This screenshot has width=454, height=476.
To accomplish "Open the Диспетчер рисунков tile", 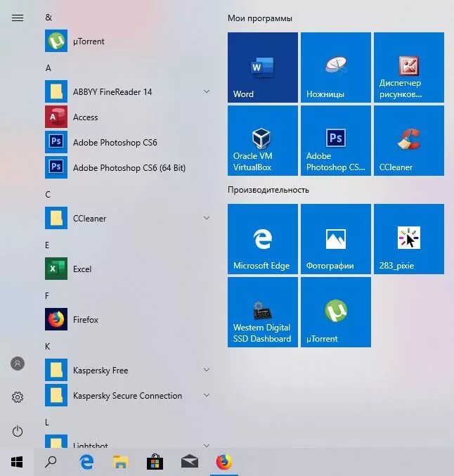I will pos(409,67).
